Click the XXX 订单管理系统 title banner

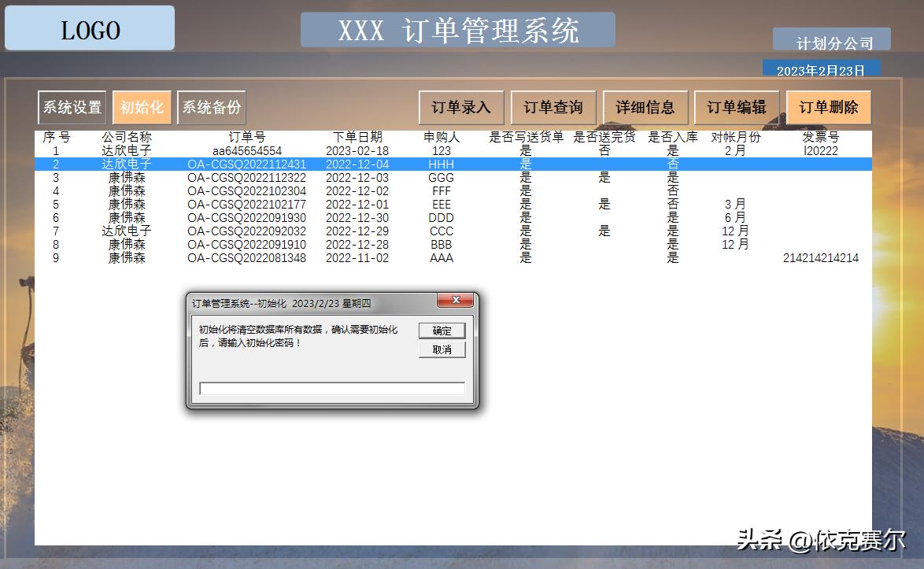460,31
